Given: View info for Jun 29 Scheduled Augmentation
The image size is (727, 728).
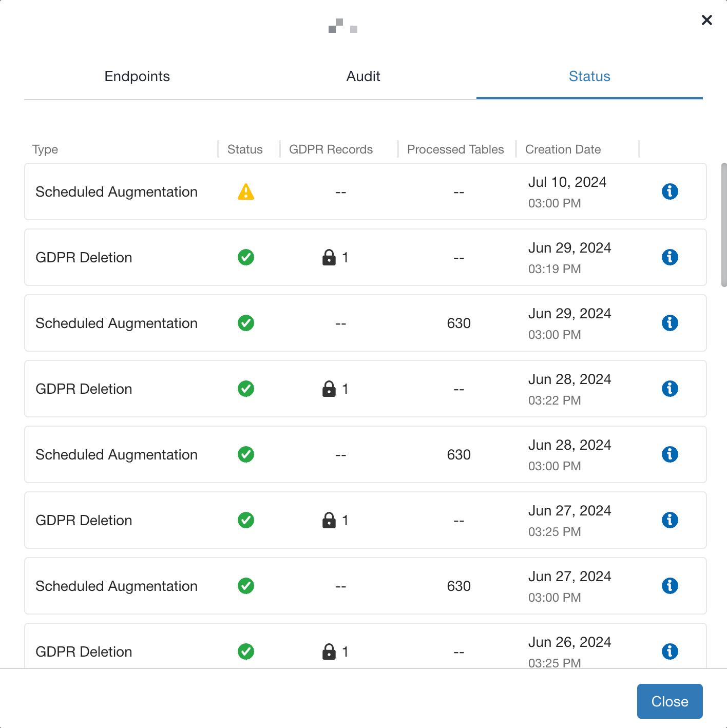Looking at the screenshot, I should (669, 323).
